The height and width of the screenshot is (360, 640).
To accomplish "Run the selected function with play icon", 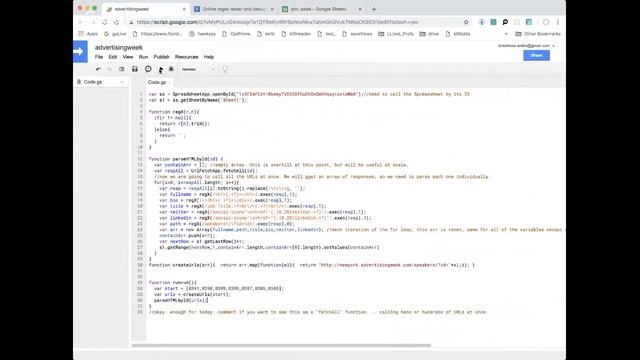I will pos(161,69).
